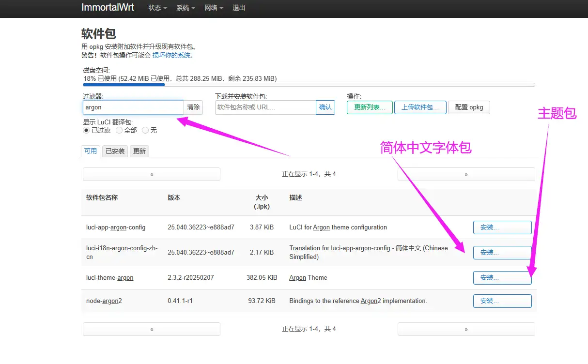The height and width of the screenshot is (364, 588).
Task: Open the 上传软件包 dialog
Action: (420, 107)
